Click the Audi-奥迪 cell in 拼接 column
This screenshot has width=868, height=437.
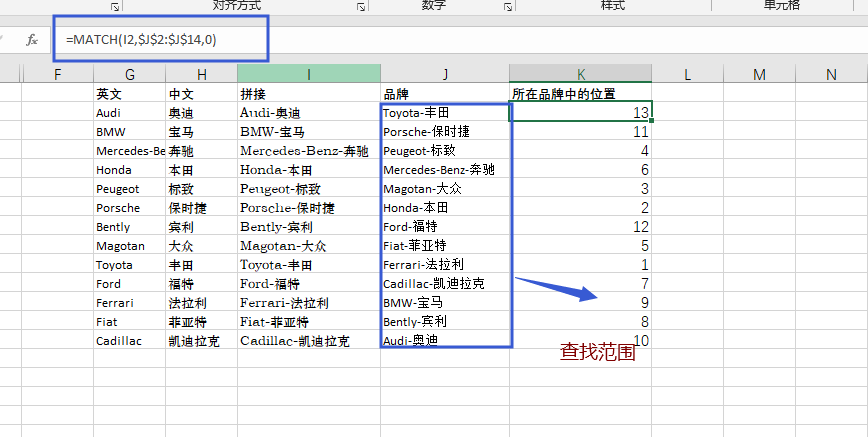pos(309,112)
